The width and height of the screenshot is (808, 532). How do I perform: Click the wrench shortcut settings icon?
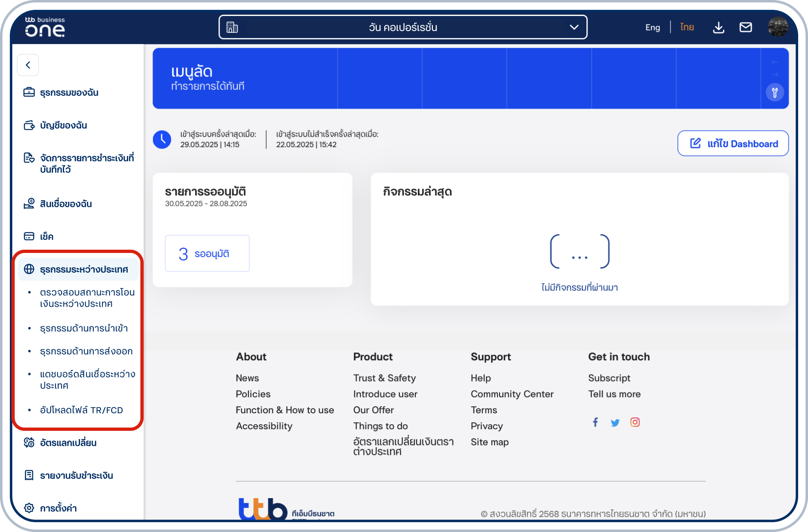pyautogui.click(x=775, y=93)
